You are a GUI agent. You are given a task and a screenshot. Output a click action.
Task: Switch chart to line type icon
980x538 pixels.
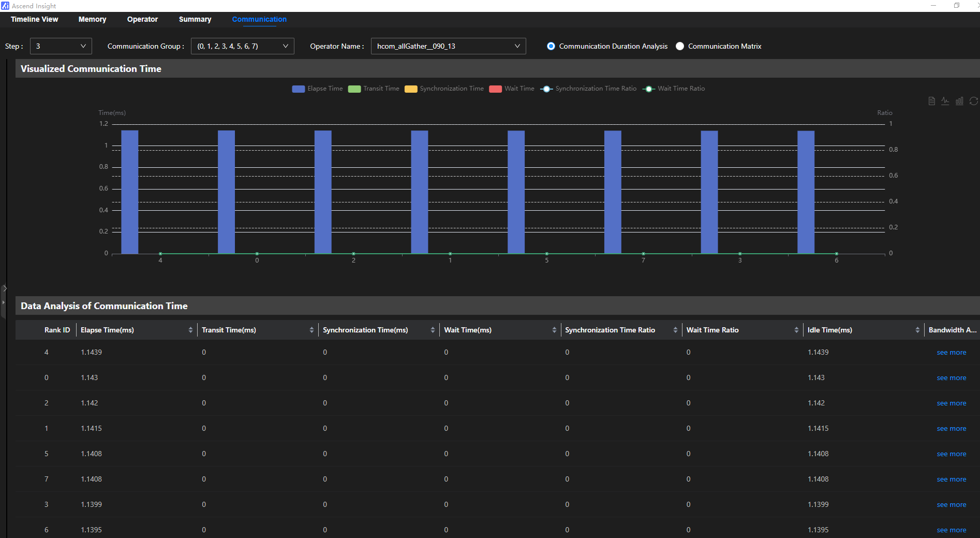click(x=945, y=101)
